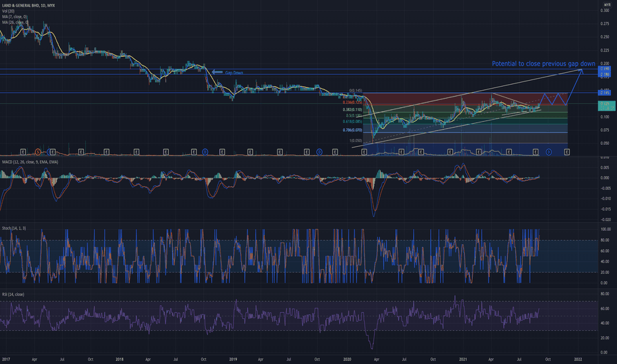The height and width of the screenshot is (364, 617).
Task: Select 'Potential to close previous gap down' annotation
Action: tap(544, 64)
